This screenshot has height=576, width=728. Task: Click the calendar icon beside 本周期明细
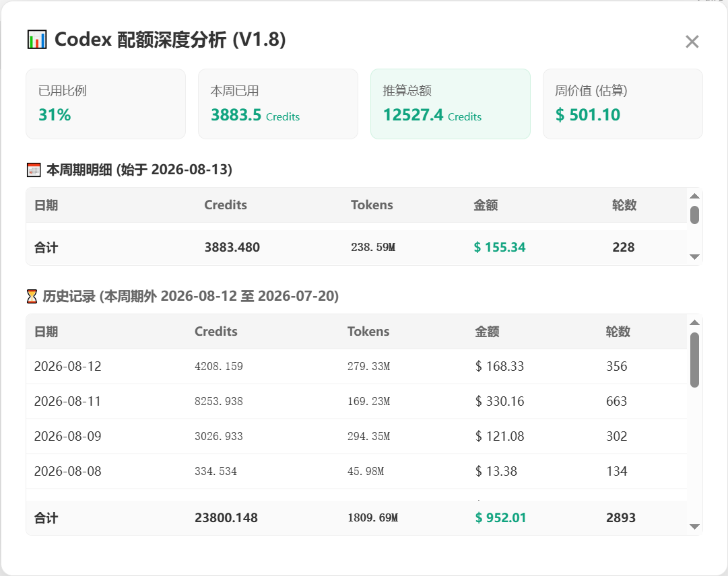click(x=34, y=170)
